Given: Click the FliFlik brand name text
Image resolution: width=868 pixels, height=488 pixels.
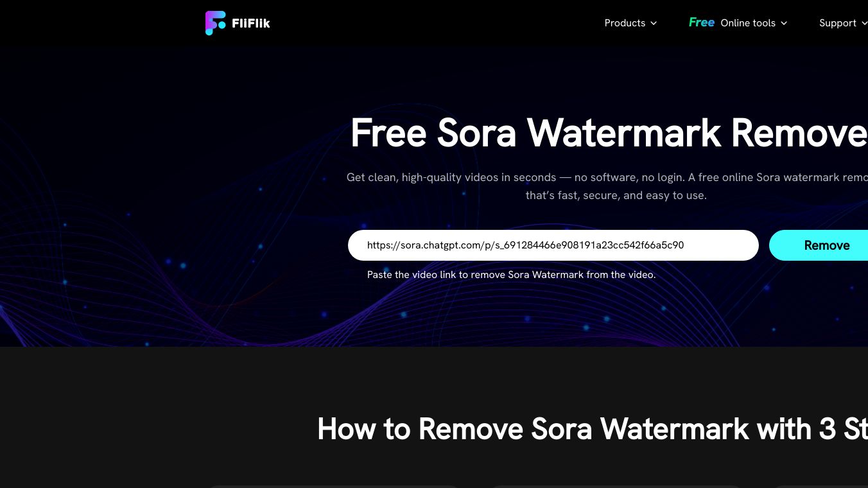Looking at the screenshot, I should point(251,24).
